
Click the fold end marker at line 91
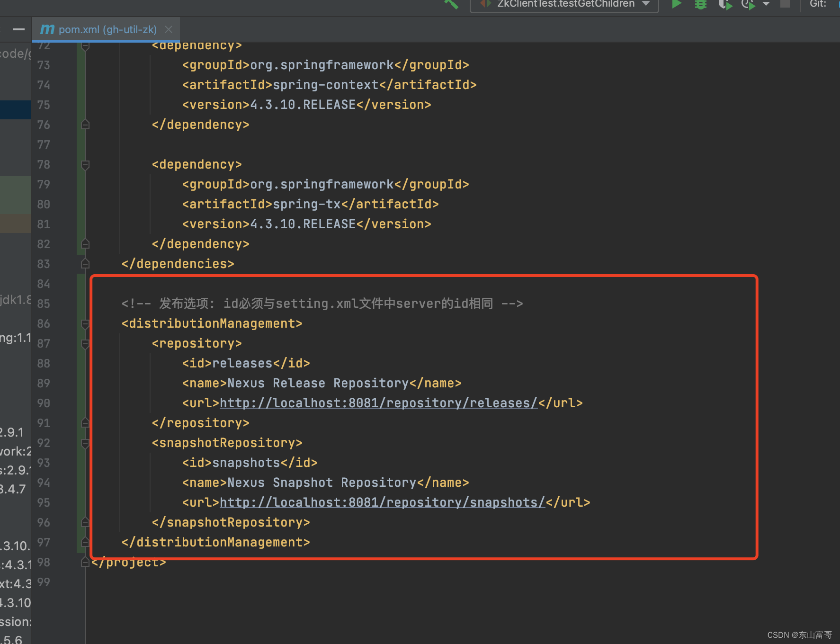(x=85, y=423)
